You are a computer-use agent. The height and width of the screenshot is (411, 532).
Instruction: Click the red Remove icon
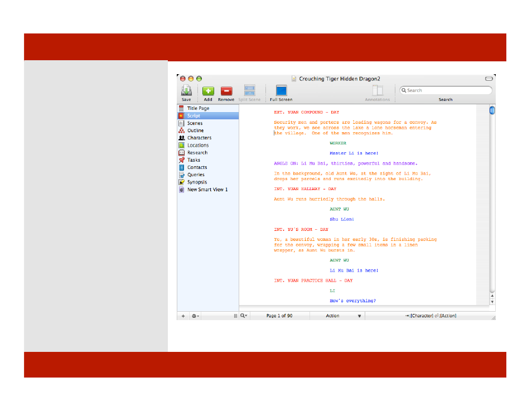point(226,91)
